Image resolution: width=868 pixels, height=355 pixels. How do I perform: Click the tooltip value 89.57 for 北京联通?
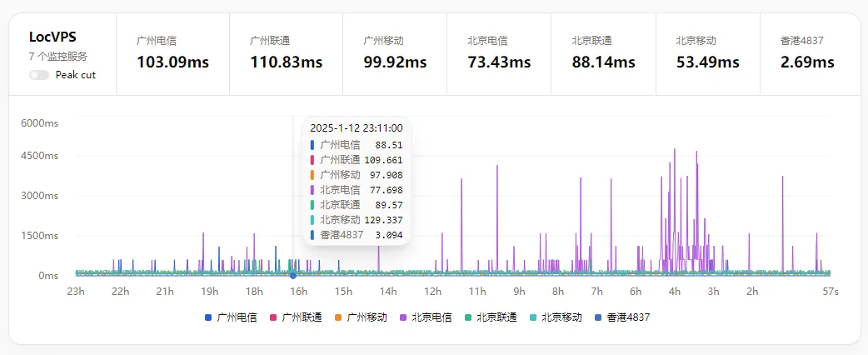tap(389, 205)
